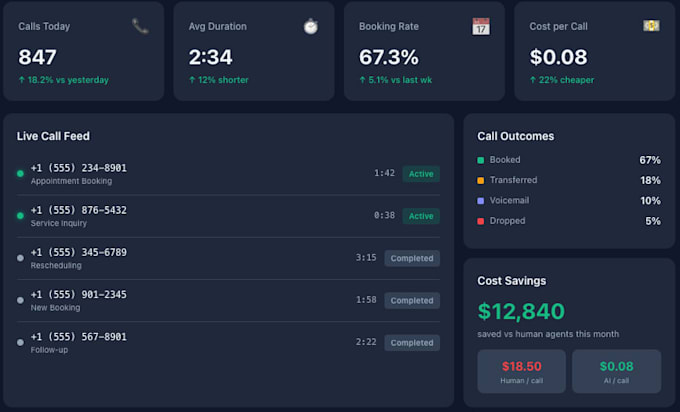This screenshot has width=680, height=412.
Task: Click the 5.1% vs last wk trend
Action: (x=396, y=80)
